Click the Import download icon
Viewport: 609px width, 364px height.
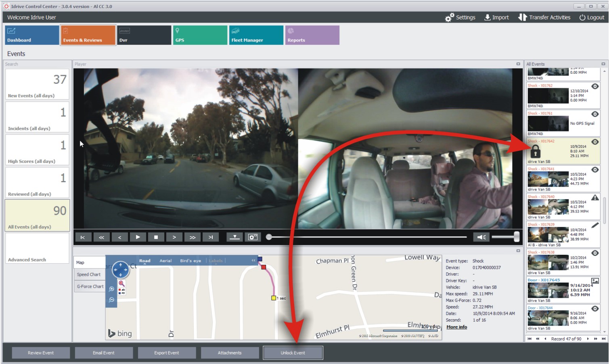[x=487, y=17]
